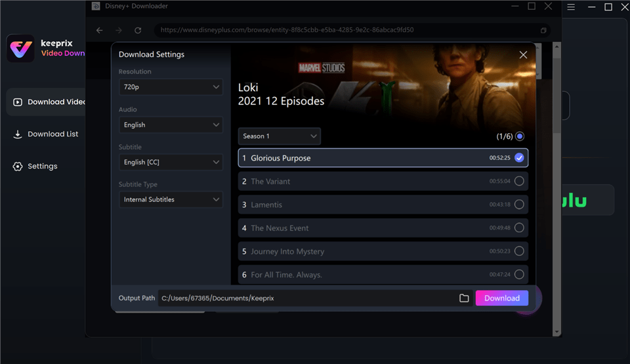Click the page reload icon
Viewport: 630px width, 364px height.
pyautogui.click(x=138, y=30)
